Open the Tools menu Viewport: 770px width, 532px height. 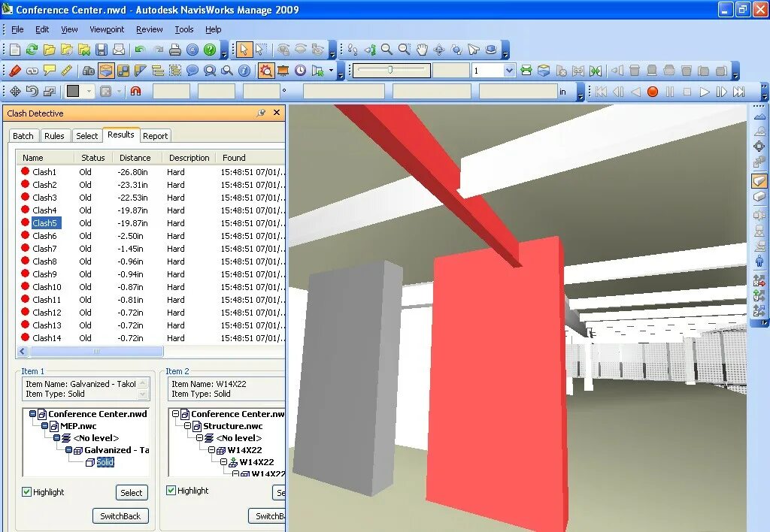tap(184, 29)
